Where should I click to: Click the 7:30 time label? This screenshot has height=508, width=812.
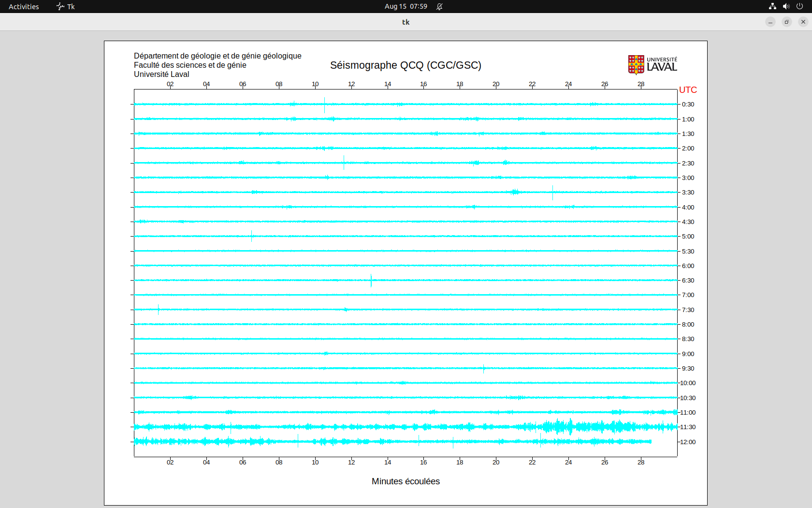coord(688,310)
